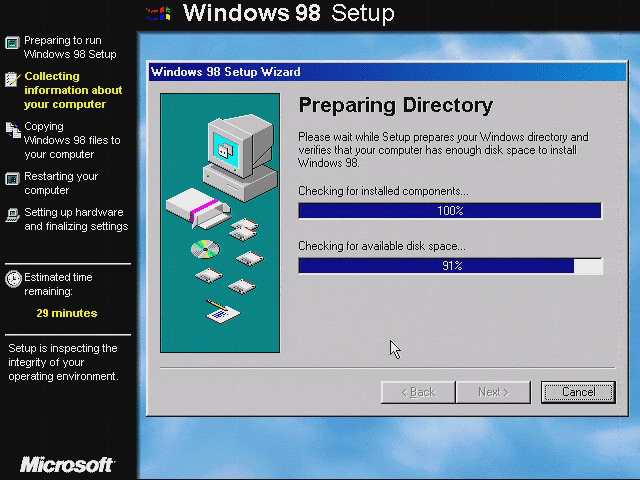Click the Copying Windows 98 files step text
Viewport: 640px width, 480px height.
[72, 140]
